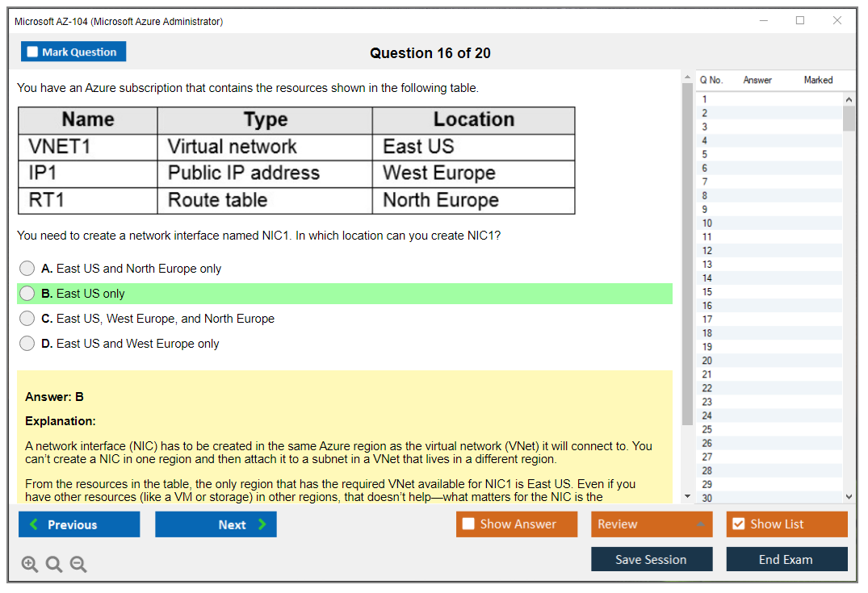This screenshot has width=868, height=593.
Task: Click the zoom-out magnifier icon
Action: (78, 563)
